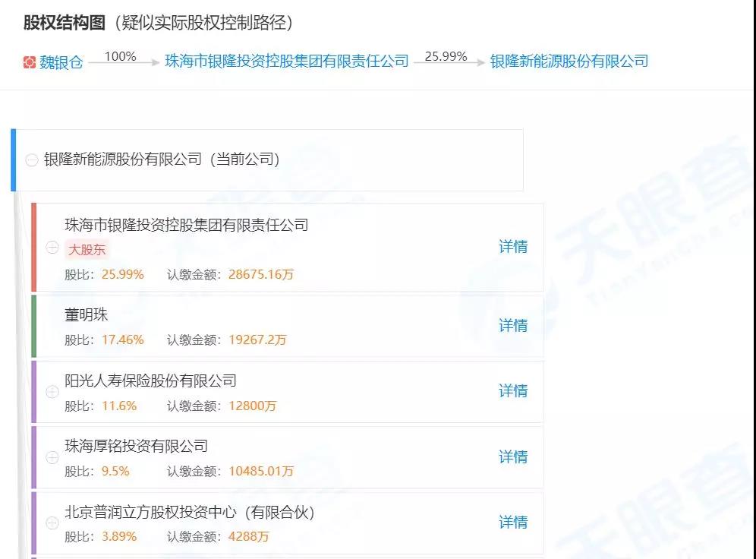View 详情 for 阳光人寿保险股份有限公司

coord(513,390)
